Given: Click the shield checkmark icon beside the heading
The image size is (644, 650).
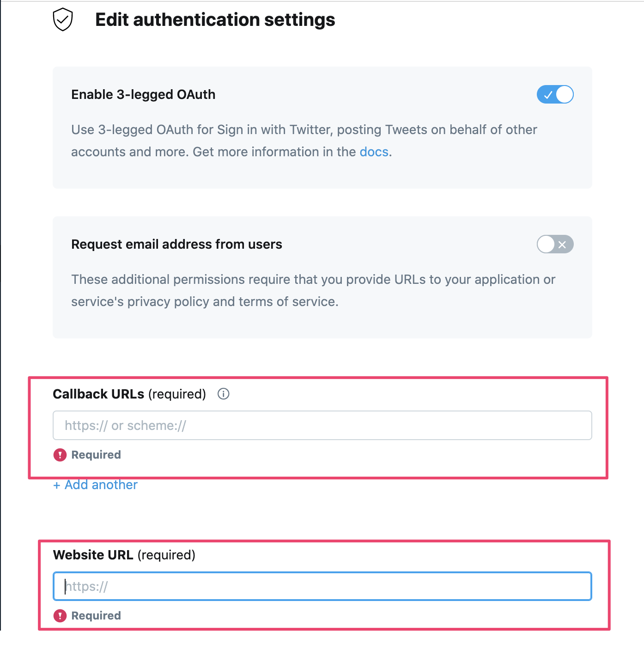Looking at the screenshot, I should [x=63, y=20].
